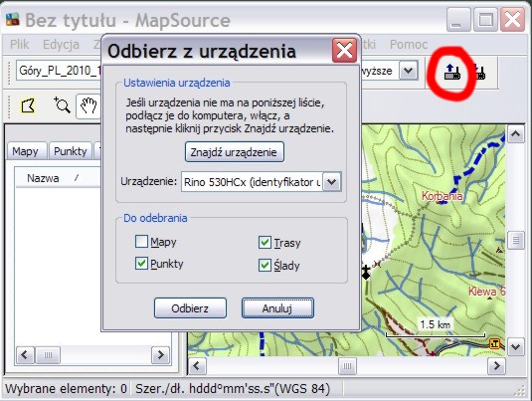Click the Odbierz button

click(x=190, y=308)
